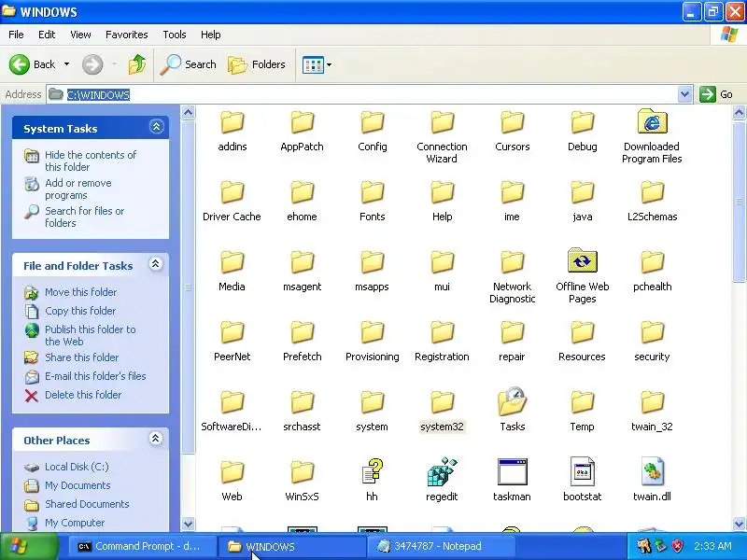Select the system32 folder
Screen dimensions: 747x560
442,402
